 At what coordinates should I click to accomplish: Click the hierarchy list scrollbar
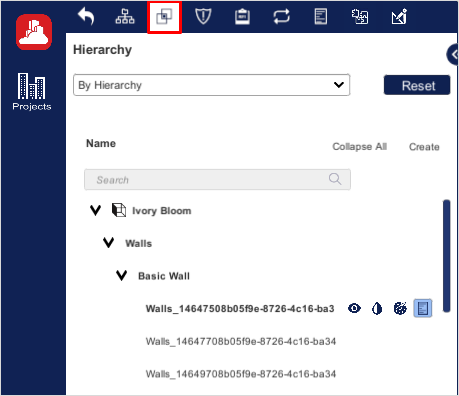tap(447, 256)
